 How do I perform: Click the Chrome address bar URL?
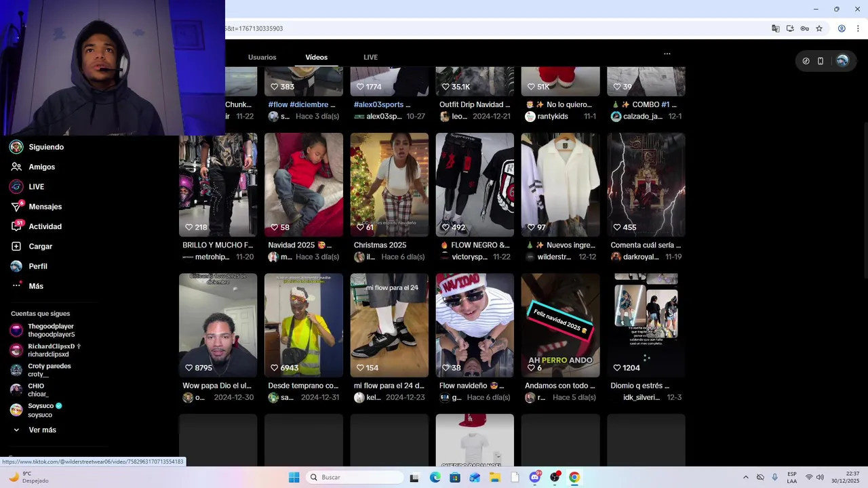tap(255, 28)
